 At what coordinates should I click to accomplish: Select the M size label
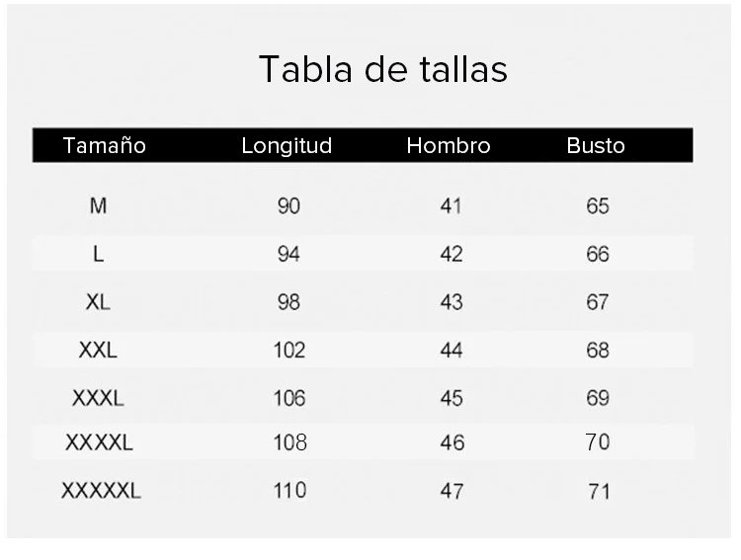[98, 206]
